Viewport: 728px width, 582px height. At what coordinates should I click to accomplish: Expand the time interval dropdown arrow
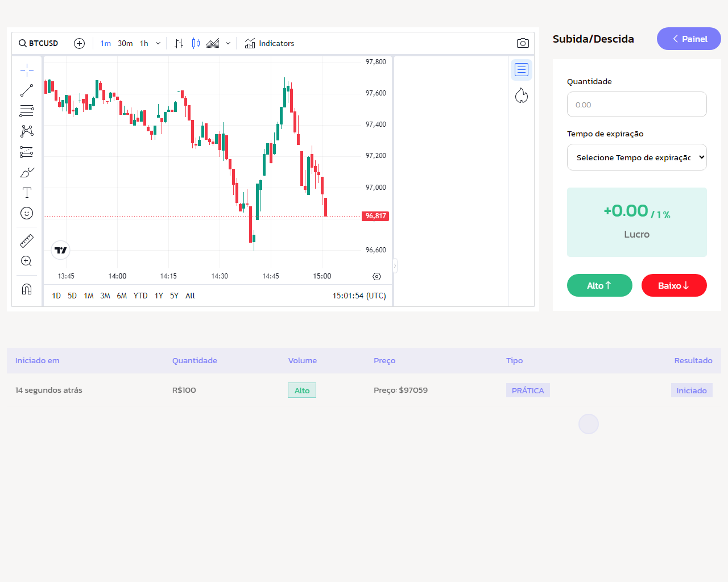(x=158, y=43)
